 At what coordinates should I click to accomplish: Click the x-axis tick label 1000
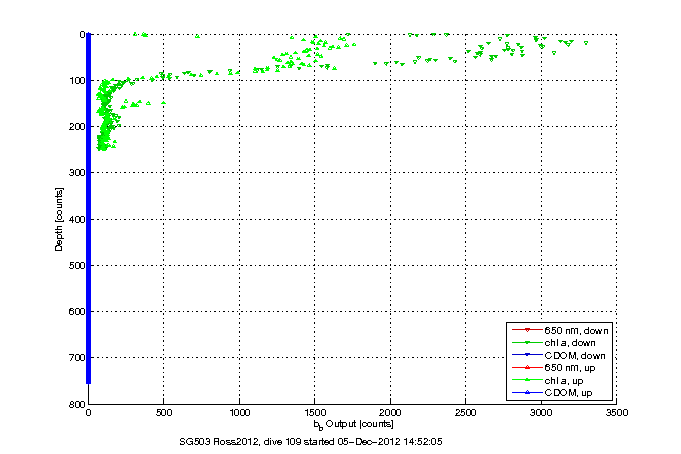[x=239, y=412]
